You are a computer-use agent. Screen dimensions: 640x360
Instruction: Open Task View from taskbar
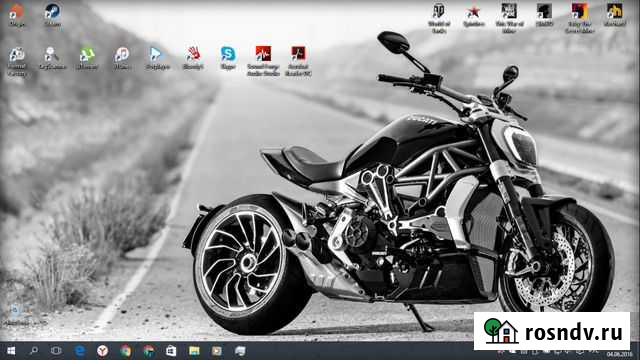tap(56, 351)
